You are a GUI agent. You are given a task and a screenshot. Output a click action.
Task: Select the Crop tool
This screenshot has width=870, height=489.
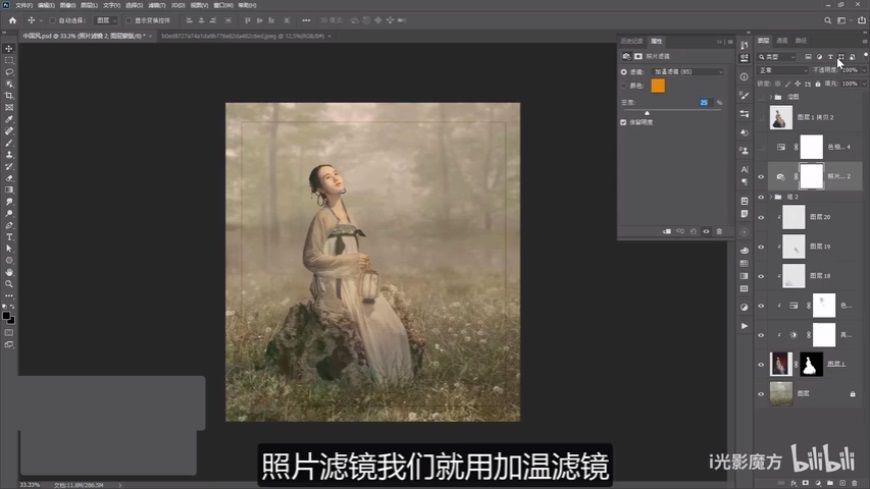(9, 95)
